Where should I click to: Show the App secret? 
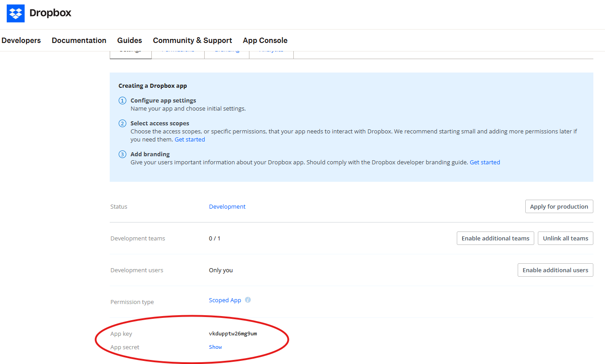[x=215, y=347]
